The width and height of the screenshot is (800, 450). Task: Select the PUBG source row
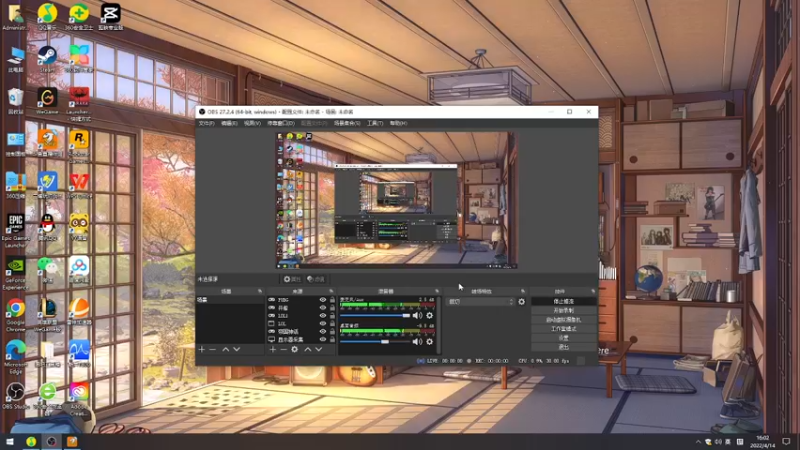coord(301,300)
